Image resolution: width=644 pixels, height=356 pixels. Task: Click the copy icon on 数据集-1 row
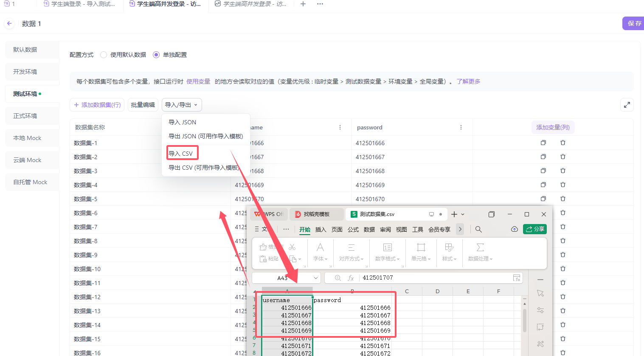[543, 143]
